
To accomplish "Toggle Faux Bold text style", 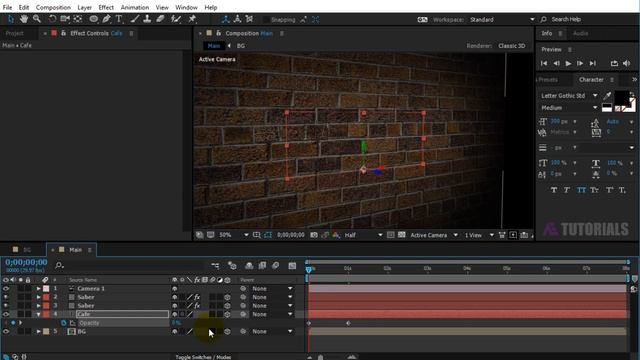I will (553, 190).
